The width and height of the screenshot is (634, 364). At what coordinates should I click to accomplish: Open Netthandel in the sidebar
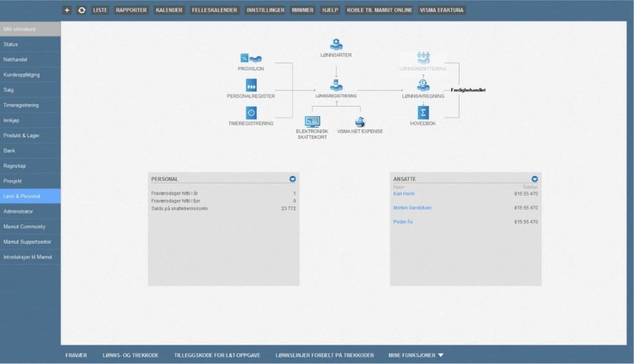click(30, 60)
